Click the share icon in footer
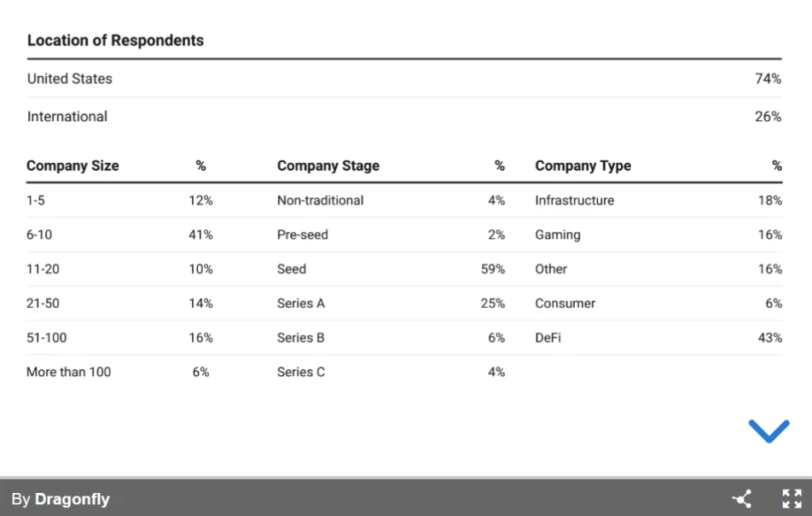This screenshot has height=516, width=812. click(x=742, y=499)
